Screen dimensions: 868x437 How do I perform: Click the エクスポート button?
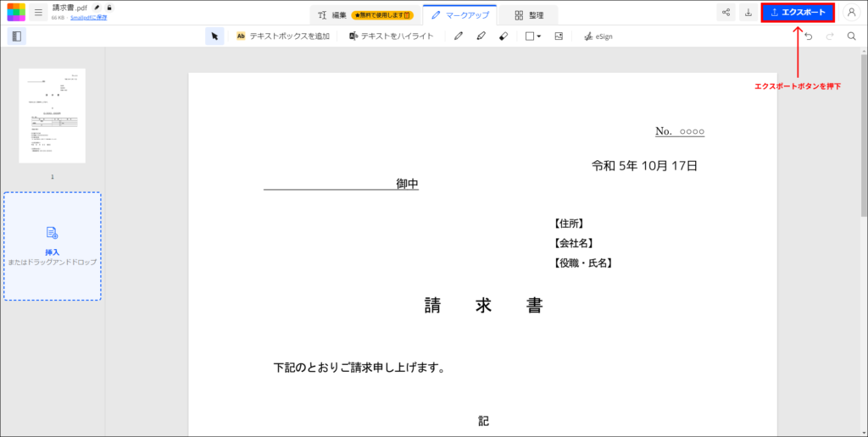[798, 12]
